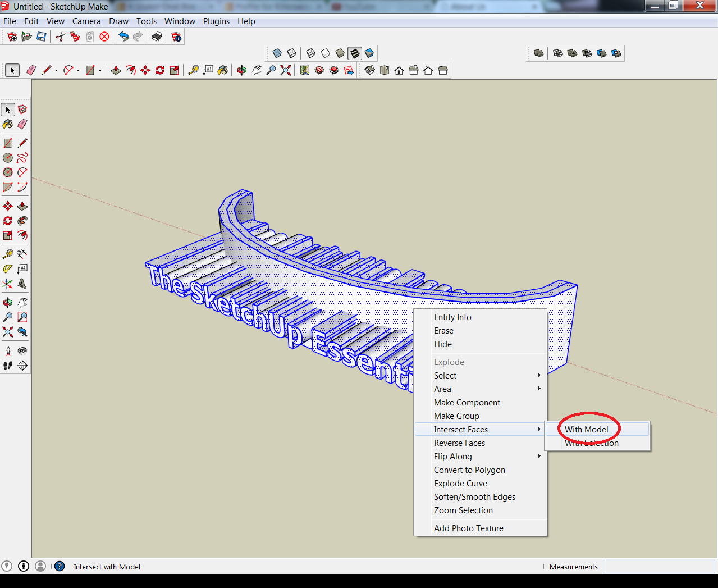Select the Make Component tool in left palette
The height and width of the screenshot is (588, 718).
(x=22, y=110)
